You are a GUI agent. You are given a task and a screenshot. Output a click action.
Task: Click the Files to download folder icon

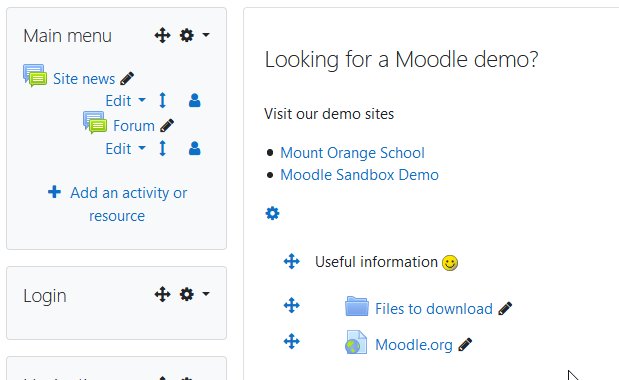pyautogui.click(x=357, y=306)
